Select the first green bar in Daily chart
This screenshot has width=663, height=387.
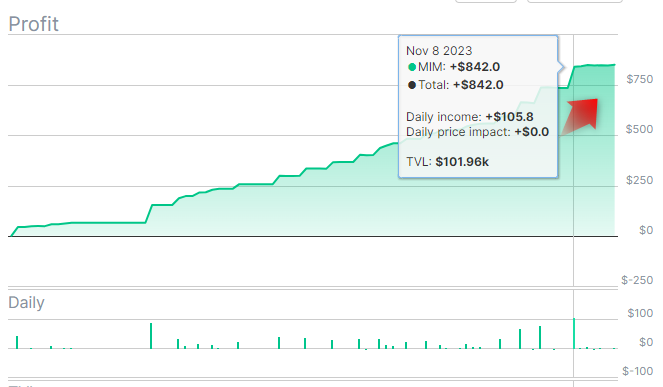click(x=17, y=342)
